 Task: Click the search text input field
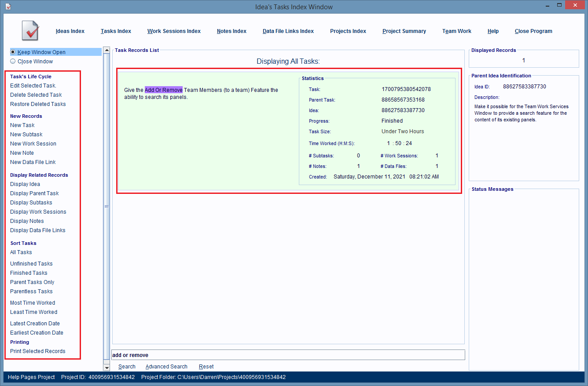point(288,355)
